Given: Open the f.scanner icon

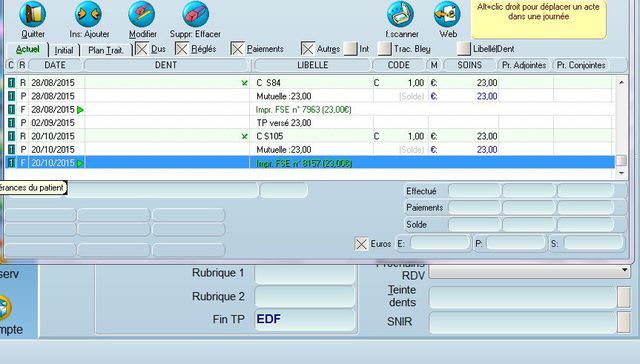Looking at the screenshot, I should [400, 14].
